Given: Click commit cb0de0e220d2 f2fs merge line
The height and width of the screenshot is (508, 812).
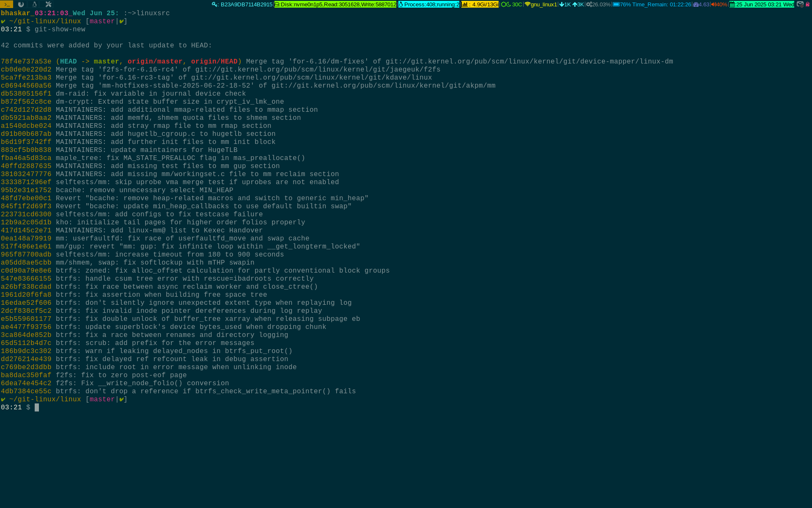Looking at the screenshot, I should click(221, 69).
